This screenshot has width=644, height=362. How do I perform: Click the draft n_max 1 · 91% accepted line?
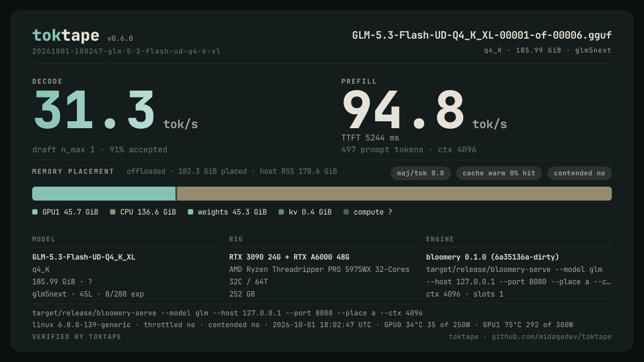pyautogui.click(x=100, y=150)
